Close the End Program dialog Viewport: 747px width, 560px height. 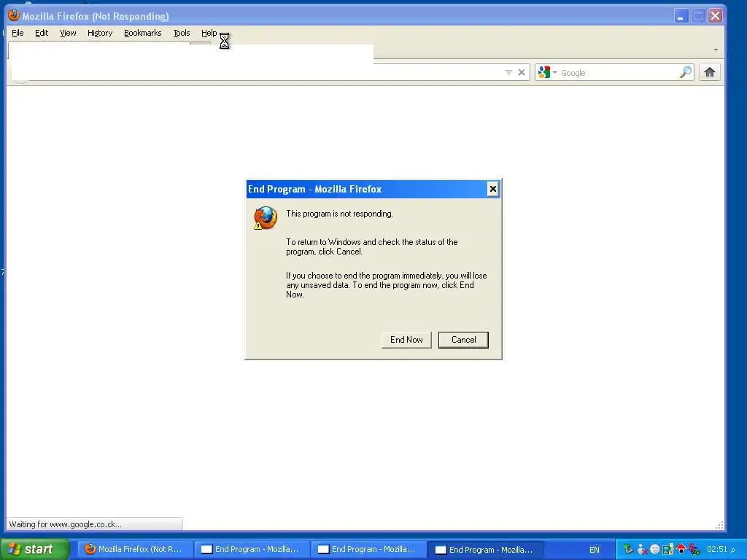[492, 189]
